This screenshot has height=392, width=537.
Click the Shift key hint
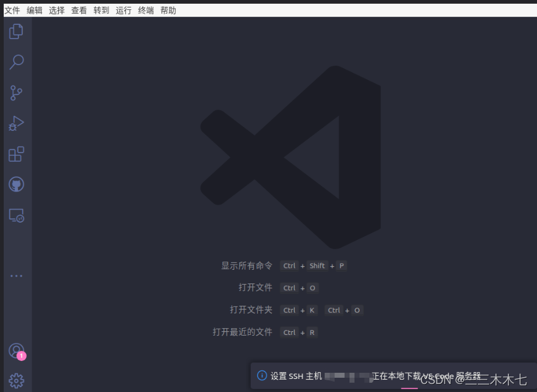click(317, 266)
